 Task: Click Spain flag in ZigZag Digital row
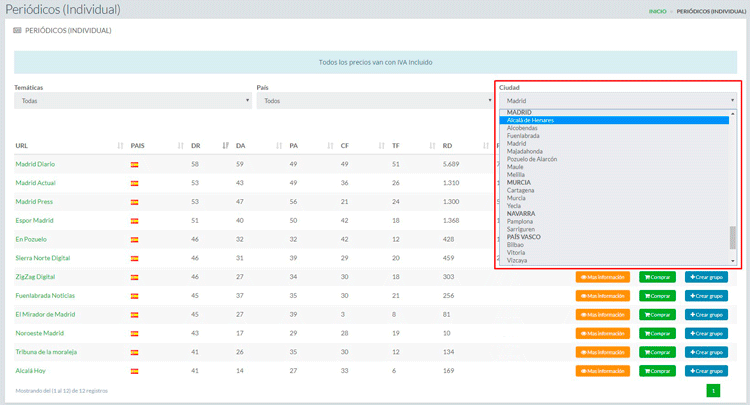[134, 277]
